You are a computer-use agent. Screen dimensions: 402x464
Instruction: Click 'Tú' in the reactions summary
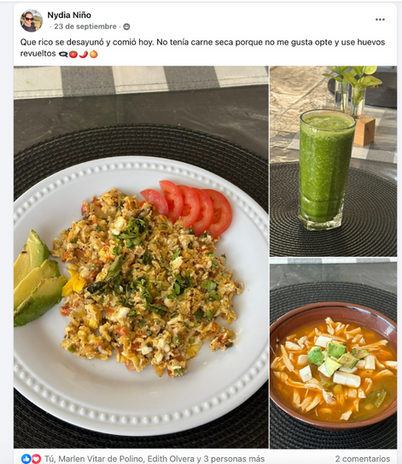[49, 459]
